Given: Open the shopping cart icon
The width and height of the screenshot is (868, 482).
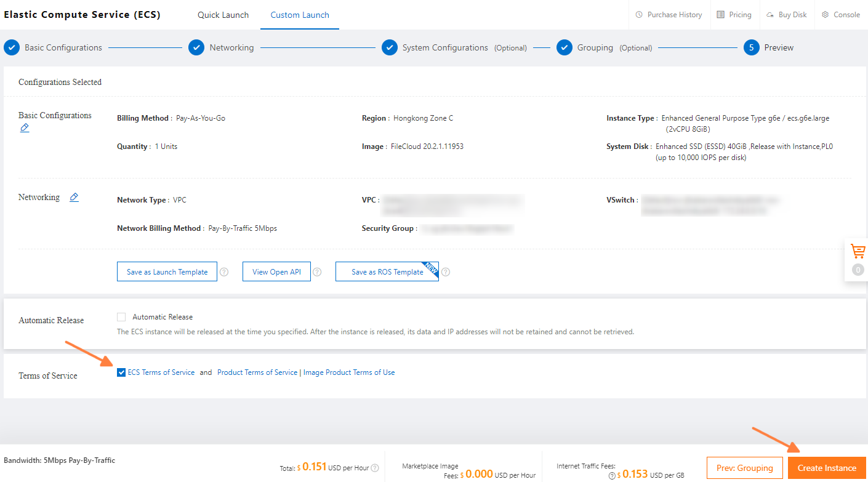Looking at the screenshot, I should pos(858,251).
